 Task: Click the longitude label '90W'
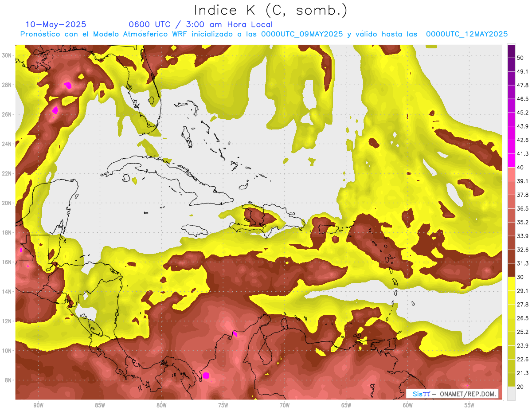point(38,405)
